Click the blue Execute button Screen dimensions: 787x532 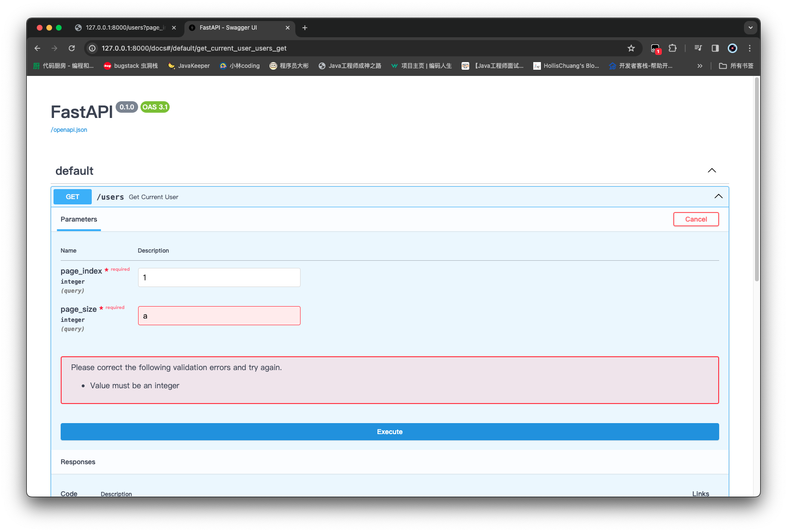pyautogui.click(x=390, y=432)
